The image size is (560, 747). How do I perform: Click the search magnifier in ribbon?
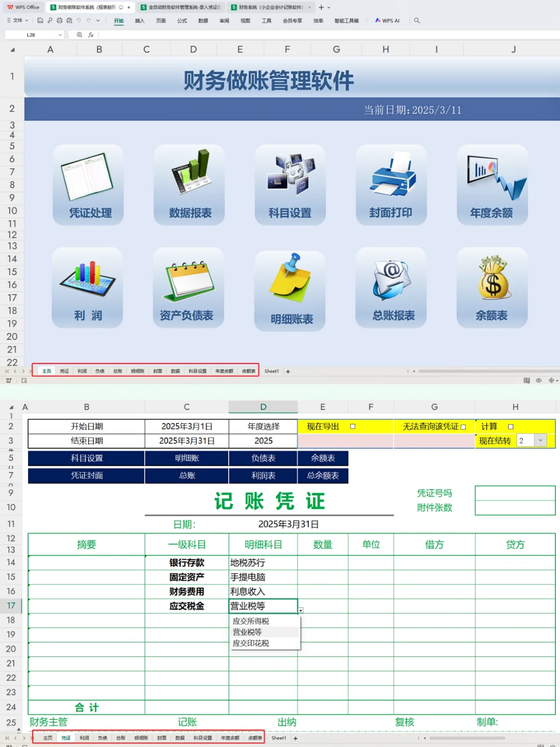417,21
